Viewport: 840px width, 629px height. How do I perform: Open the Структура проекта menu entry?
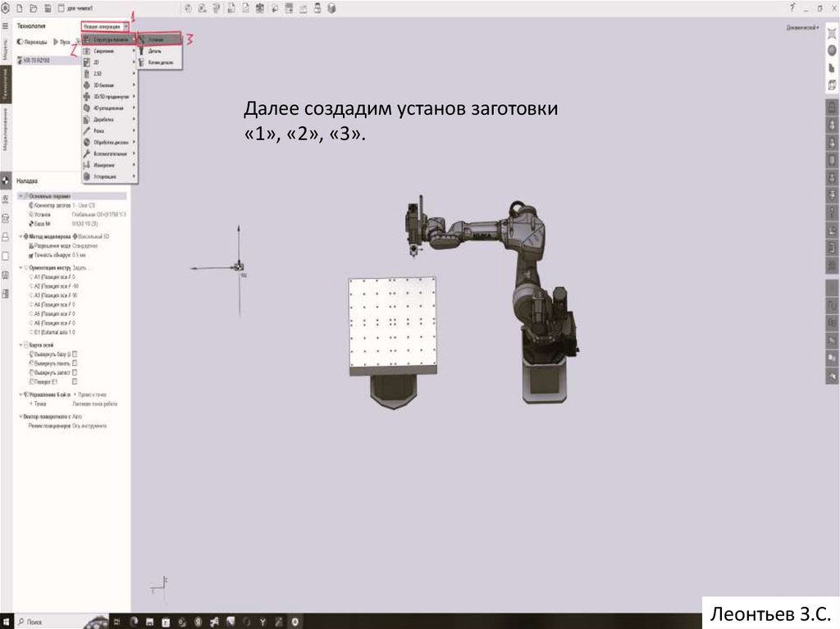coord(109,39)
